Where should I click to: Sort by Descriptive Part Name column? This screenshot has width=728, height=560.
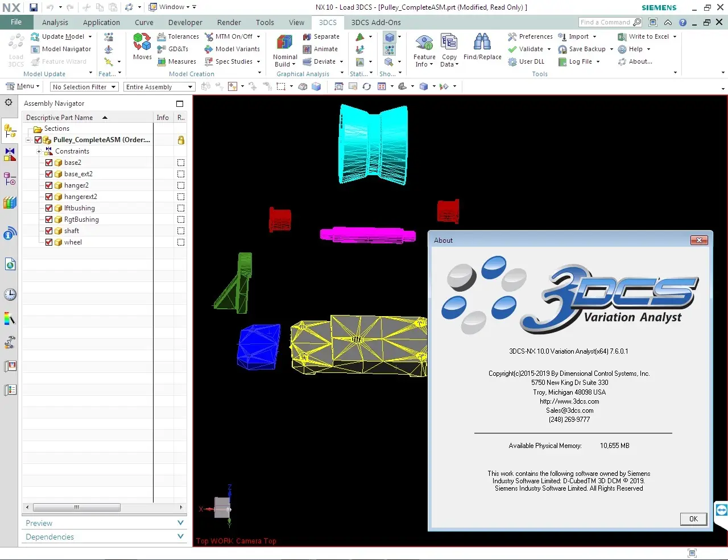[88, 117]
